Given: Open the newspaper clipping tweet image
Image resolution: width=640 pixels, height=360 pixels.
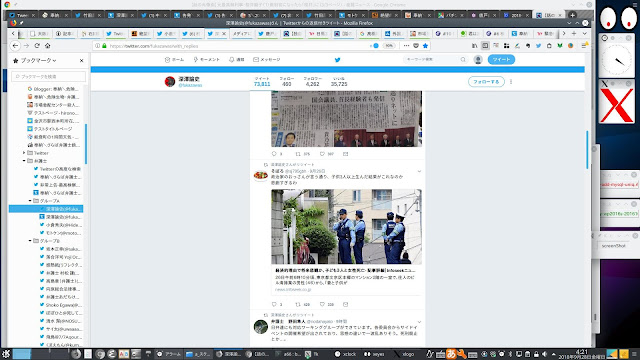Looking at the screenshot, I should pos(347,119).
